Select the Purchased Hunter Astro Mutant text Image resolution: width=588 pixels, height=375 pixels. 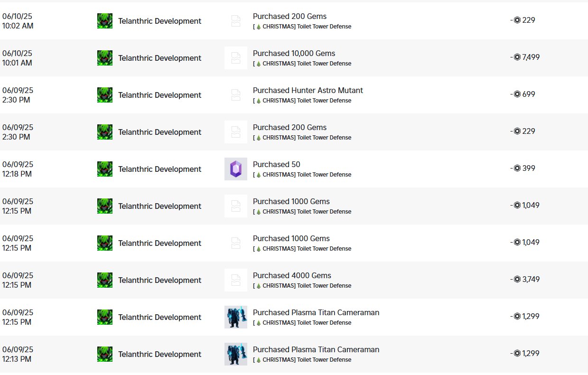tap(308, 90)
